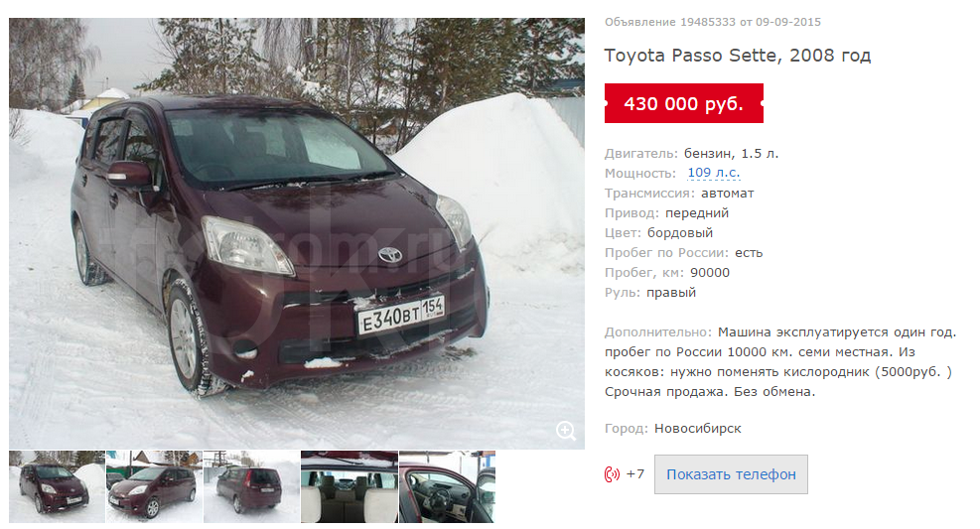Show the seller's phone number
Screen dimensions: 980x529
tap(731, 474)
